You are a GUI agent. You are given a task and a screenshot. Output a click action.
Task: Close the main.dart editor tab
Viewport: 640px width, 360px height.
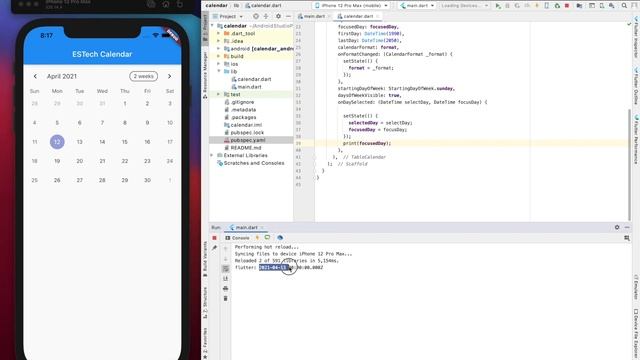(x=329, y=16)
